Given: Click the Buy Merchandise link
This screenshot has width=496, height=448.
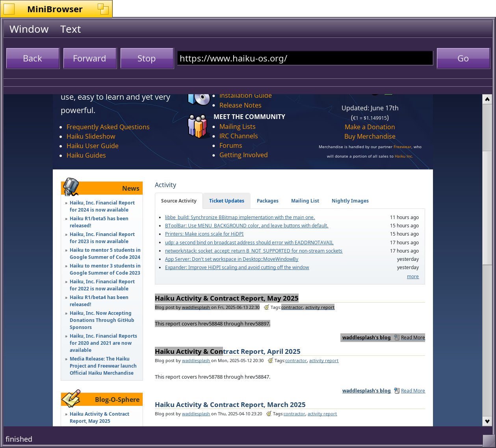Looking at the screenshot, I should pos(370,136).
